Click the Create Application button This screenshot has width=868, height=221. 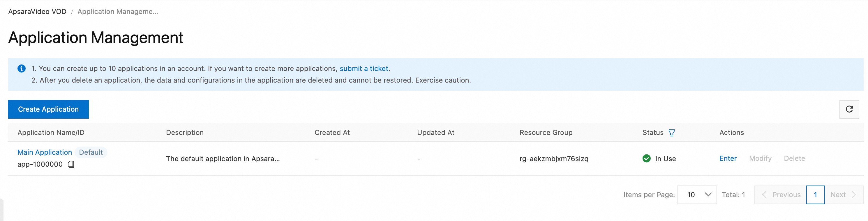tap(48, 109)
